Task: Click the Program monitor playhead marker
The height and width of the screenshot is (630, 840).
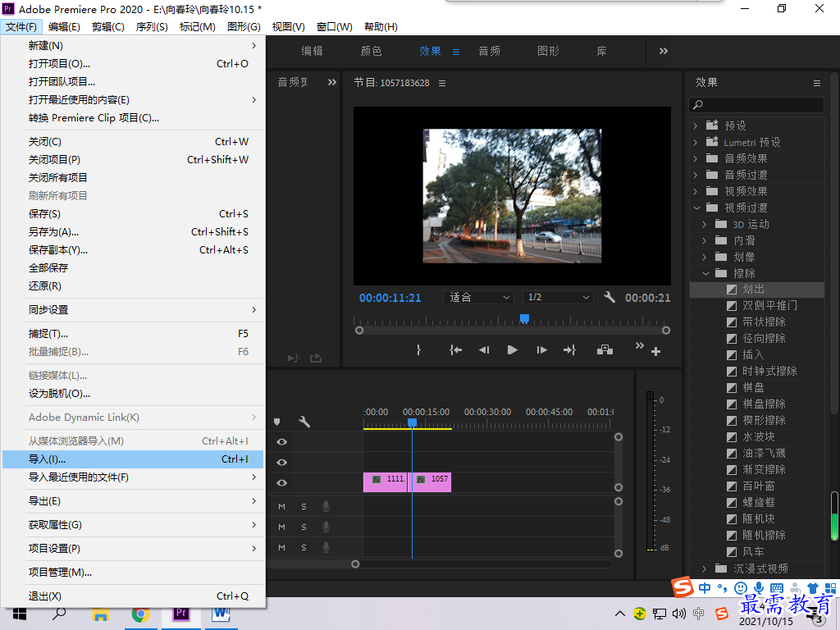Action: click(524, 319)
